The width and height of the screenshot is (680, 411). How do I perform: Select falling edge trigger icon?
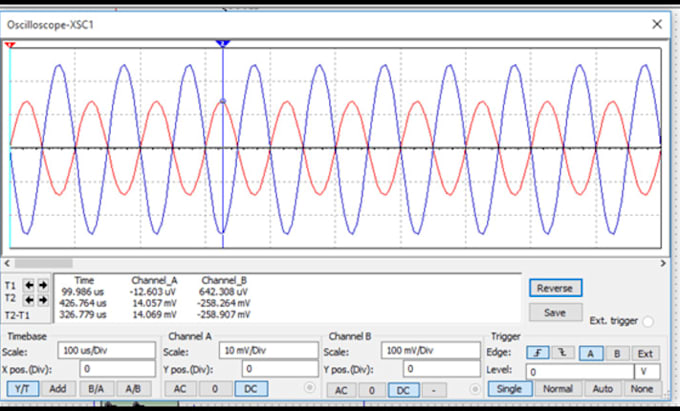coord(563,353)
